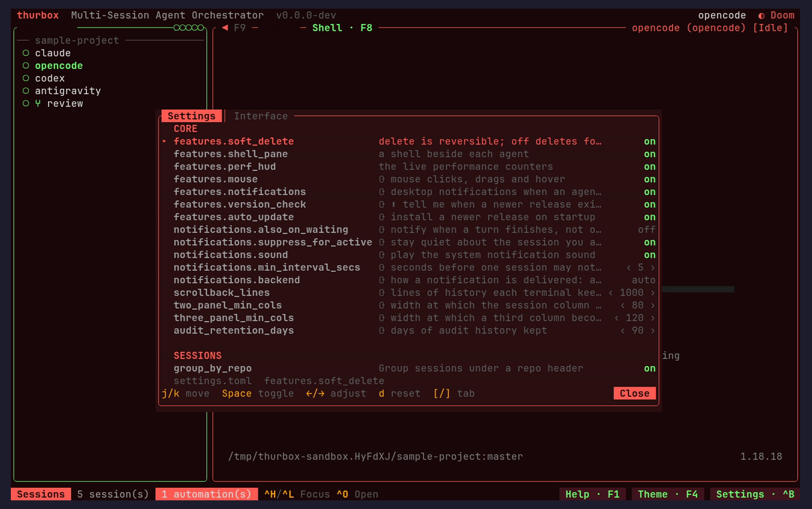Open the 1 automation(s) tab
Image resolution: width=812 pixels, height=509 pixels.
(x=206, y=494)
